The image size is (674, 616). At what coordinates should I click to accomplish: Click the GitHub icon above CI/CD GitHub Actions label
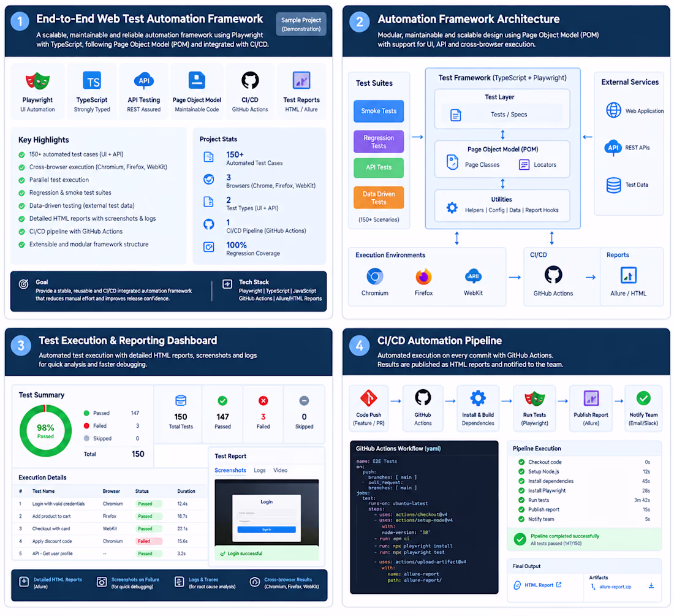[x=250, y=80]
